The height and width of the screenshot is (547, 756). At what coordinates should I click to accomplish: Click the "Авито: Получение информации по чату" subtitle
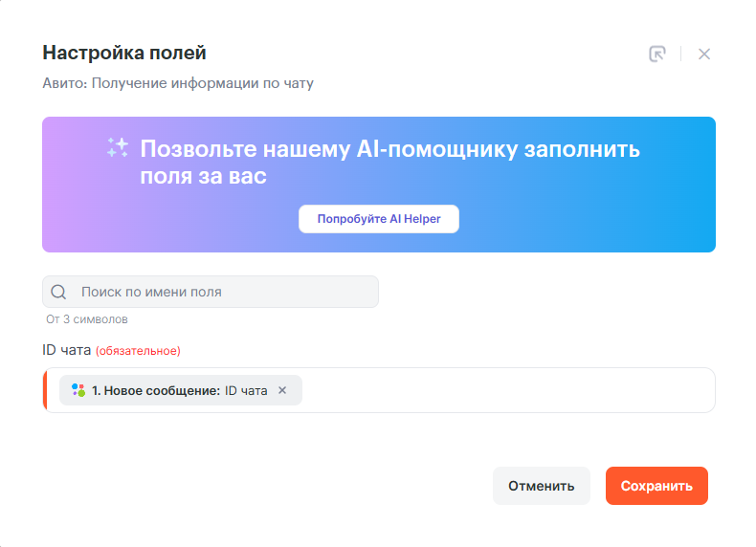pos(178,83)
